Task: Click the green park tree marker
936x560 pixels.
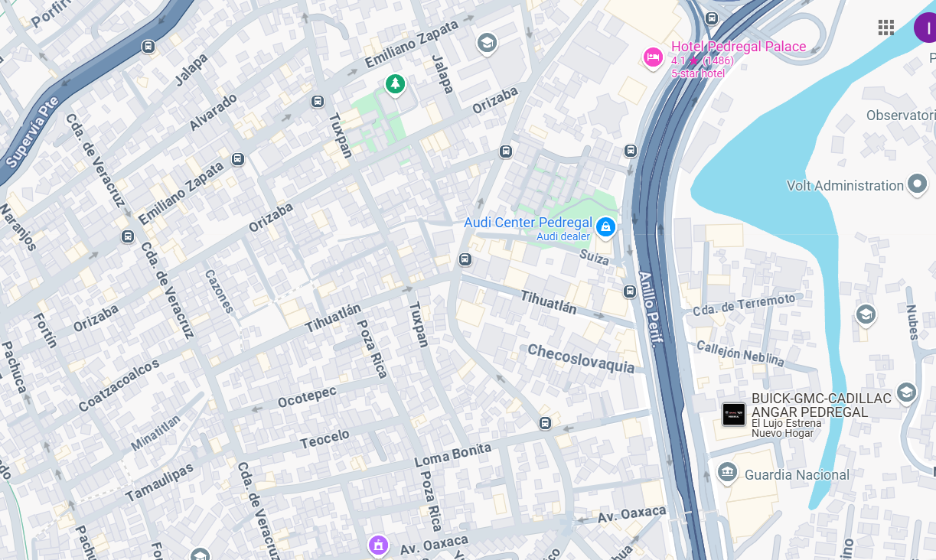Action: [395, 83]
